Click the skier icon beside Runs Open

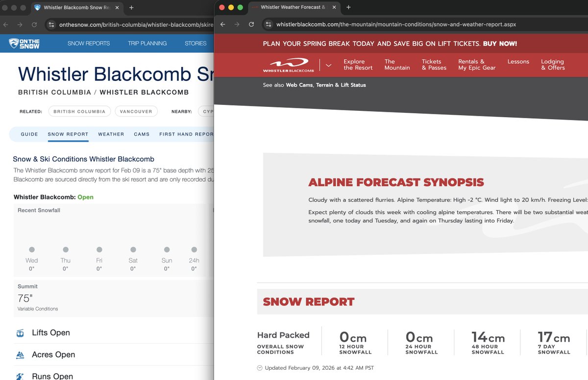(x=20, y=376)
